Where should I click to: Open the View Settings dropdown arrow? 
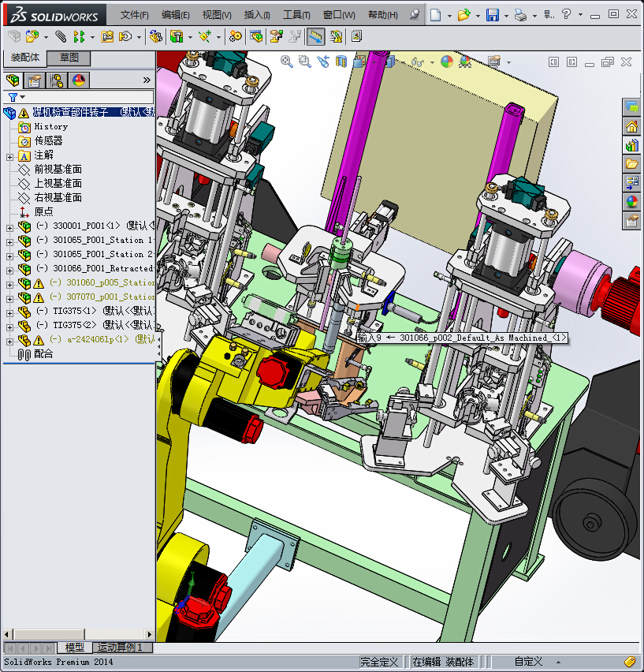[508, 62]
